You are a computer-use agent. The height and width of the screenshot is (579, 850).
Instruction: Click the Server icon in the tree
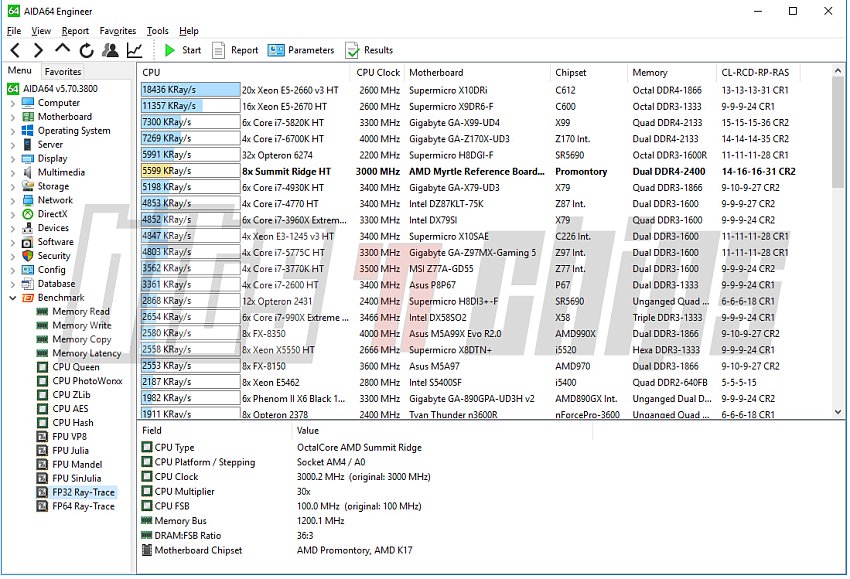[28, 145]
